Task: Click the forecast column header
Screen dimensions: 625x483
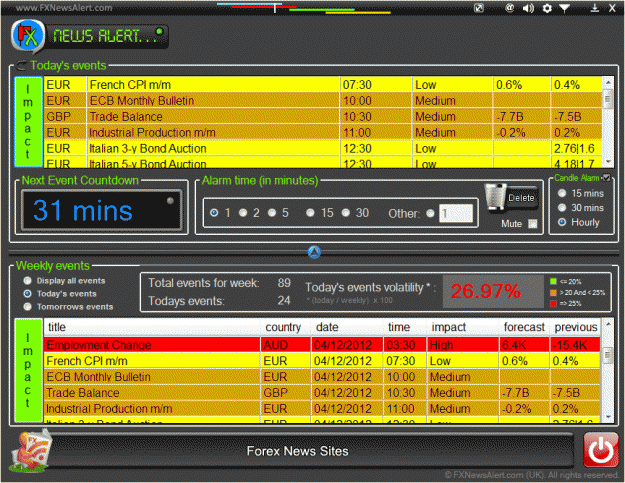Action: (x=524, y=327)
